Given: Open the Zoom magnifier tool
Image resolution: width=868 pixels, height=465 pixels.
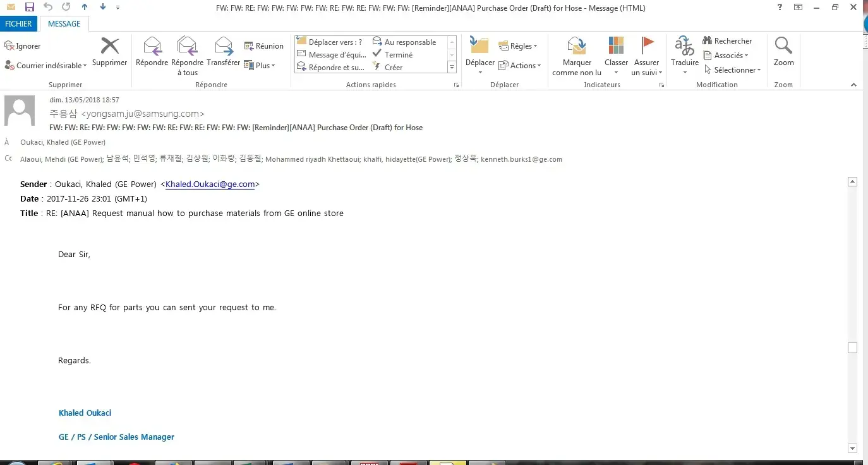Looking at the screenshot, I should tap(784, 52).
